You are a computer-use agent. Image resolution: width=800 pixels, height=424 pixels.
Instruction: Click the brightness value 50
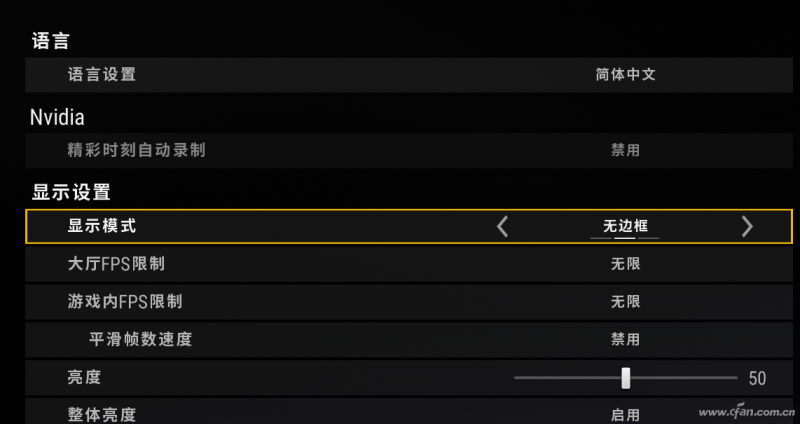tap(757, 378)
